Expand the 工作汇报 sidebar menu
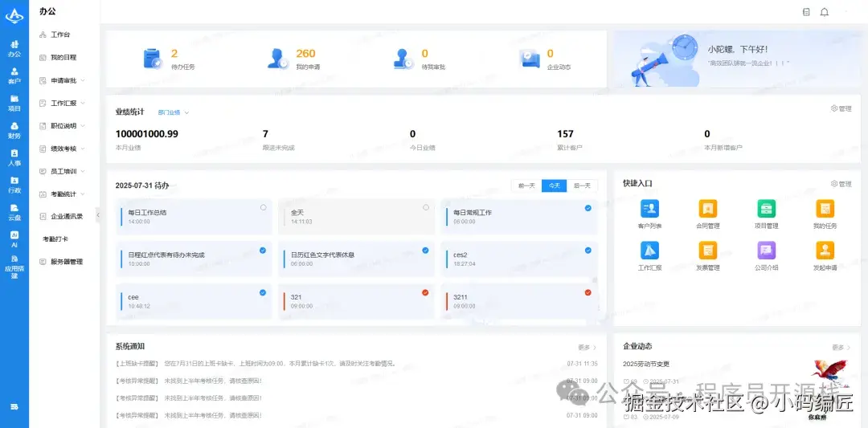The height and width of the screenshot is (428, 868). coord(63,103)
